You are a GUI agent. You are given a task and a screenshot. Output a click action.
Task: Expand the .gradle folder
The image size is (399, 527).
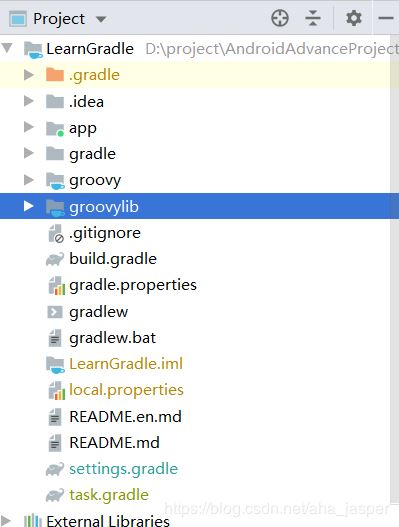[29, 75]
